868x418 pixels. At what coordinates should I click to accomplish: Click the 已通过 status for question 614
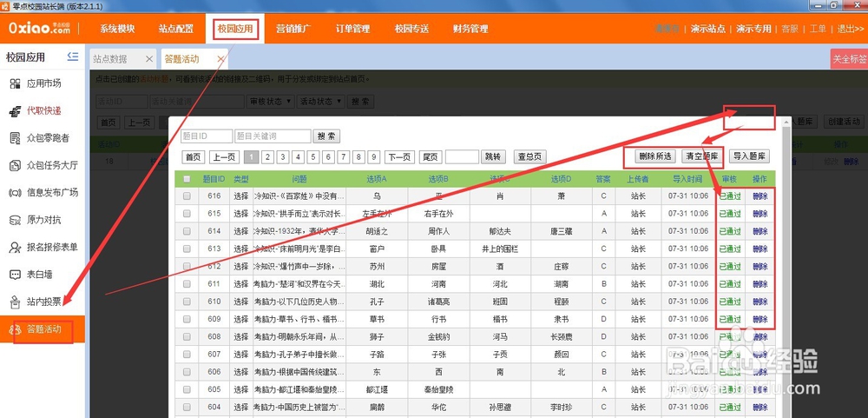[730, 231]
